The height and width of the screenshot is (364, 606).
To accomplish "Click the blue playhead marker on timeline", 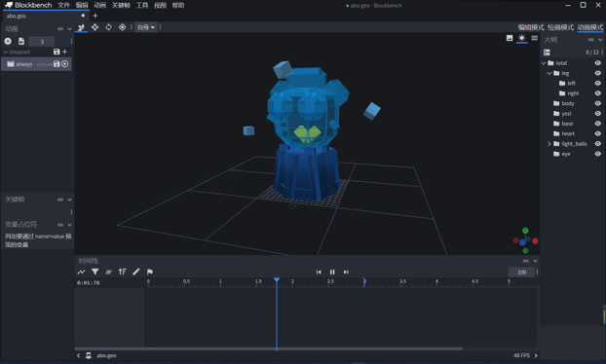I will click(x=277, y=280).
